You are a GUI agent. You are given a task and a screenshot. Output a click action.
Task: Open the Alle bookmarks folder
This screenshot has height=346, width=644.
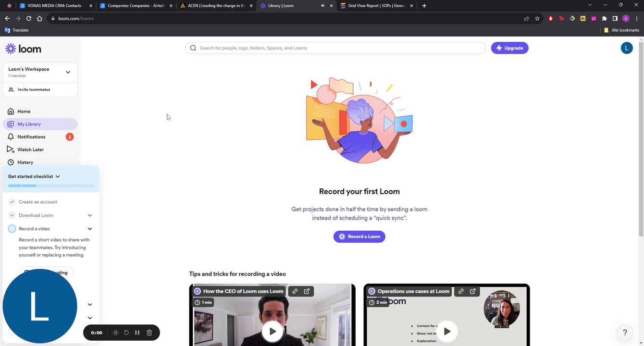[x=621, y=30]
